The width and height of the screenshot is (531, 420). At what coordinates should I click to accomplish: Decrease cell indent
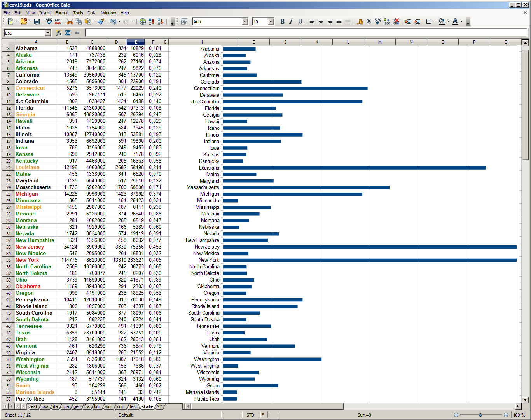click(408, 21)
